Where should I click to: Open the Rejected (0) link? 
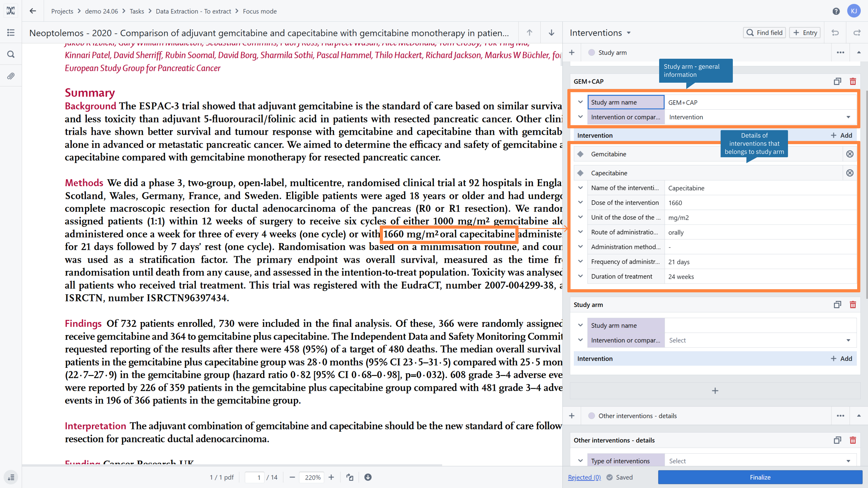[584, 477]
